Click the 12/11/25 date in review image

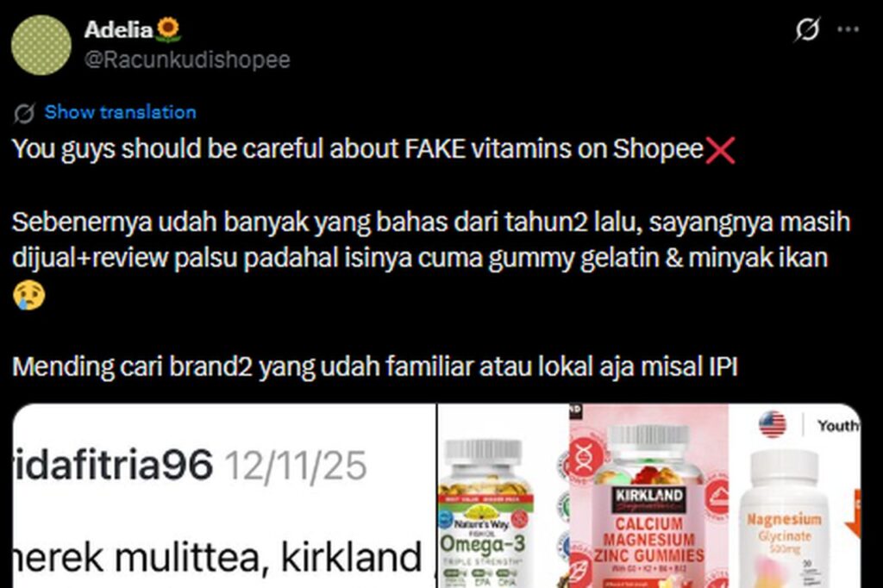(x=296, y=466)
